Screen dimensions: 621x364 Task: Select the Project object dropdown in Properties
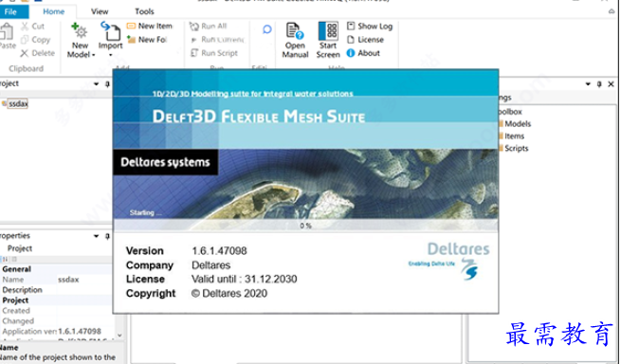55,248
